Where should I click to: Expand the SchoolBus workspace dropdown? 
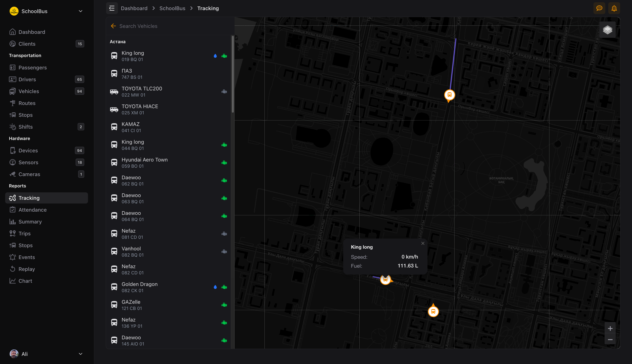(x=80, y=11)
